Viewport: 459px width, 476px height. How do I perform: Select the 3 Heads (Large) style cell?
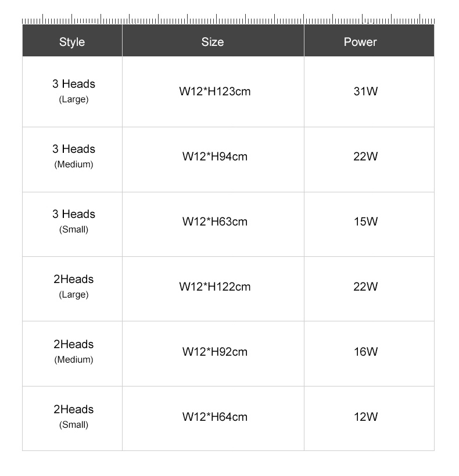tap(72, 92)
